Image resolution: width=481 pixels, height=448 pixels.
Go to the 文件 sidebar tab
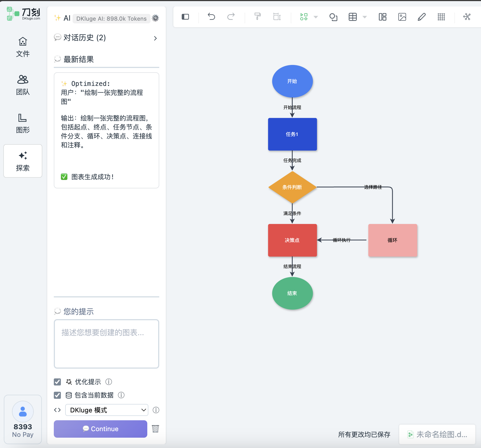pyautogui.click(x=23, y=47)
